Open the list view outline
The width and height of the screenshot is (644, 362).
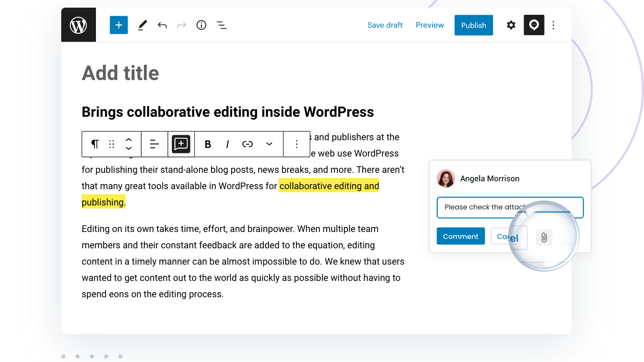[221, 25]
